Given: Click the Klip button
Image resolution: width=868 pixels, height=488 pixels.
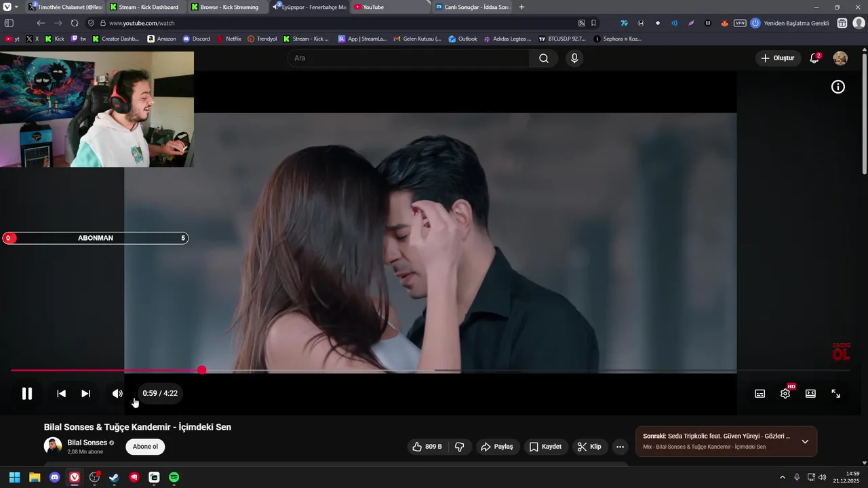Looking at the screenshot, I should pyautogui.click(x=589, y=447).
